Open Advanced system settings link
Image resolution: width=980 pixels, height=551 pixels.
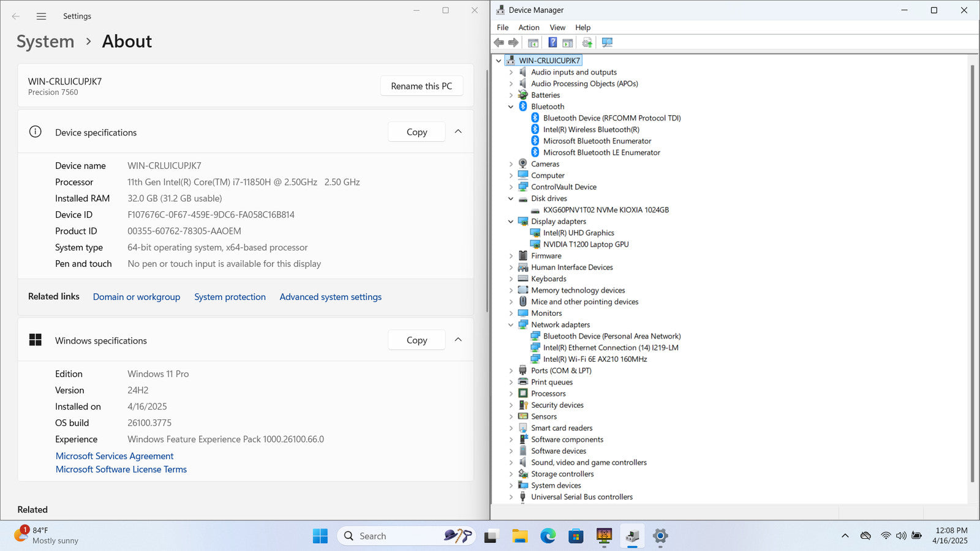[331, 297]
